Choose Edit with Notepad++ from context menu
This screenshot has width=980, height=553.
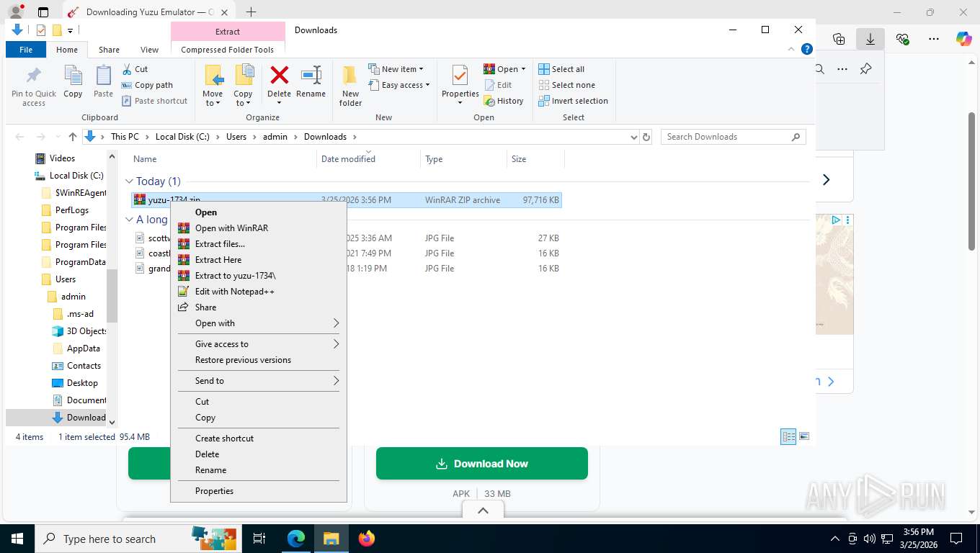point(258,292)
